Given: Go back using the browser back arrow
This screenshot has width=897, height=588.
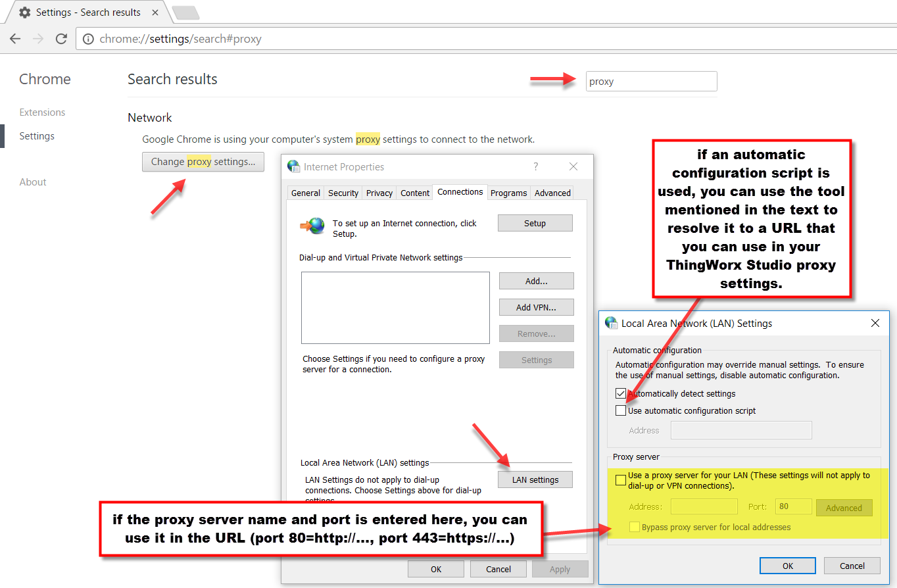Looking at the screenshot, I should tap(15, 39).
